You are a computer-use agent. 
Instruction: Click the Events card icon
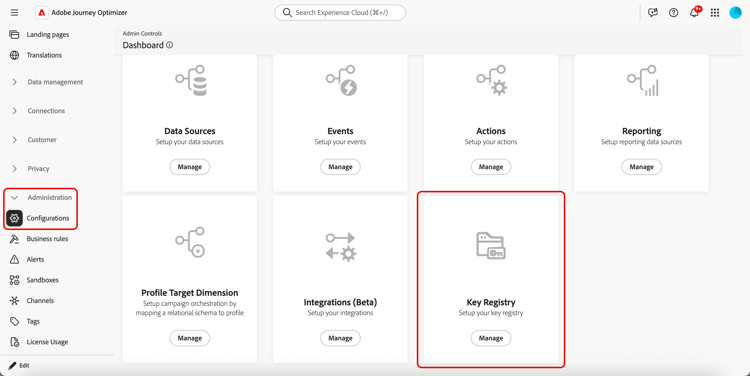click(x=342, y=81)
